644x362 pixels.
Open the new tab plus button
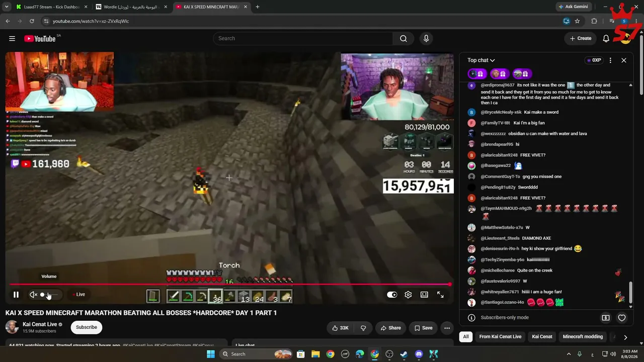coord(258,7)
